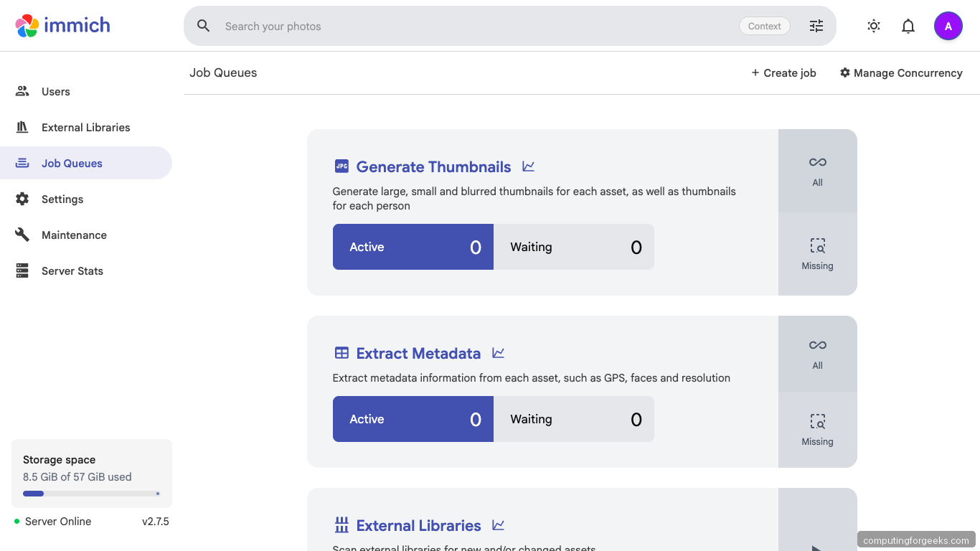
Task: Run All Generate Thumbnails jobs via infinity icon
Action: click(x=817, y=171)
